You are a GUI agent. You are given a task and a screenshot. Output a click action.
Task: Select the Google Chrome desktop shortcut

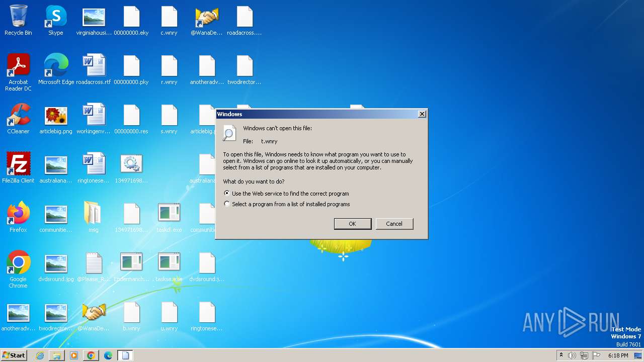18,270
